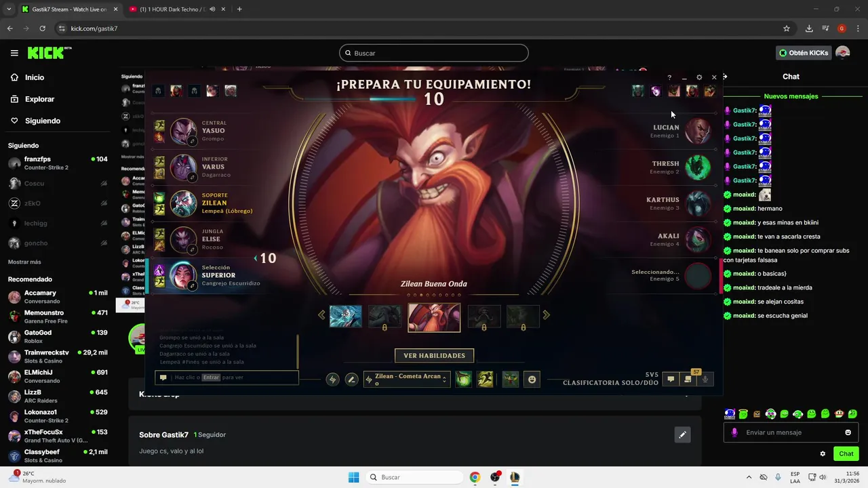The height and width of the screenshot is (488, 868).
Task: Open the League client chat bubble icon
Action: click(x=671, y=379)
